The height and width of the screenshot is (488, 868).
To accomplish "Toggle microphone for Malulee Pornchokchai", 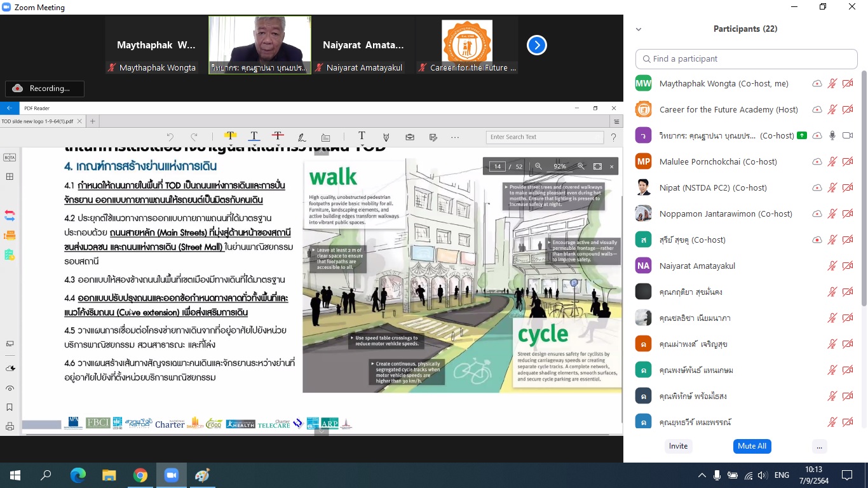I will pos(832,162).
